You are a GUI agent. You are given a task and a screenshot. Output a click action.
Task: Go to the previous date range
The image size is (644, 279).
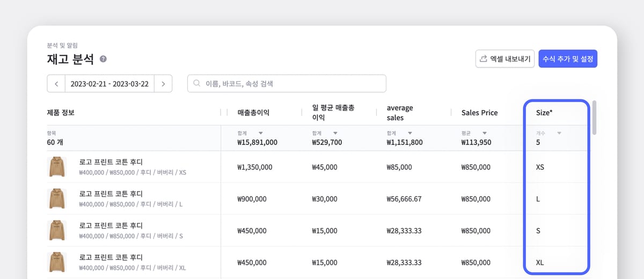[x=56, y=84]
